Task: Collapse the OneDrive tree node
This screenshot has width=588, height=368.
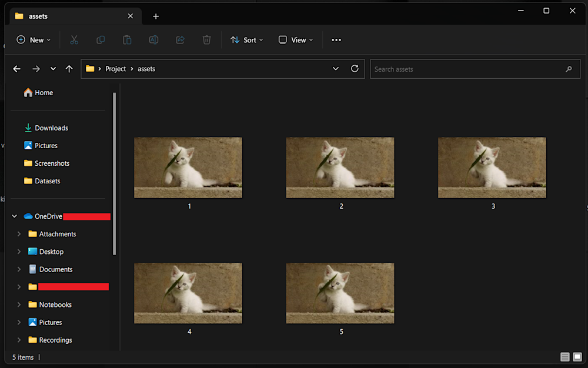Action: pyautogui.click(x=14, y=216)
